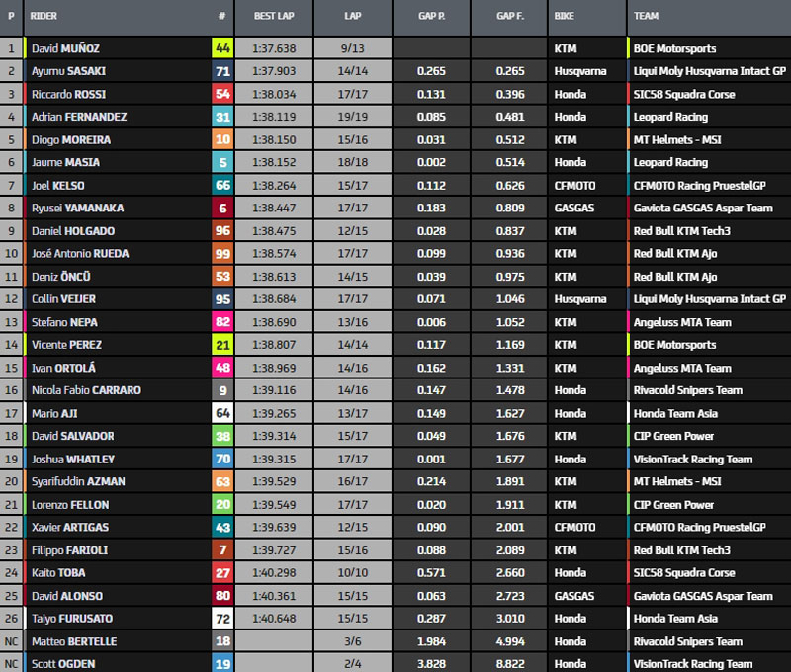The height and width of the screenshot is (672, 791).
Task: Sort by the GAP F. column header
Action: click(x=511, y=17)
